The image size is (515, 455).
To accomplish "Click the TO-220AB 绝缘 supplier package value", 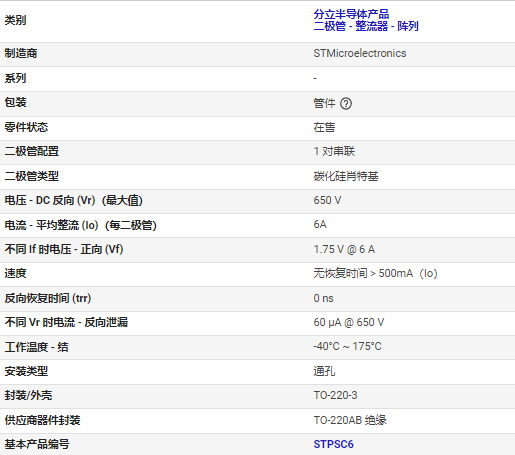I will tap(350, 420).
